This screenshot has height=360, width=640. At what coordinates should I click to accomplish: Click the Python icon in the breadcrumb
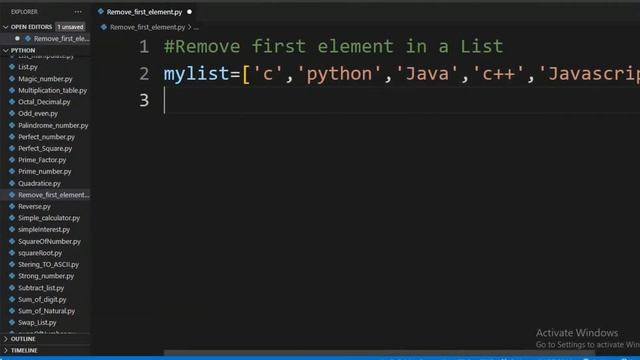104,27
